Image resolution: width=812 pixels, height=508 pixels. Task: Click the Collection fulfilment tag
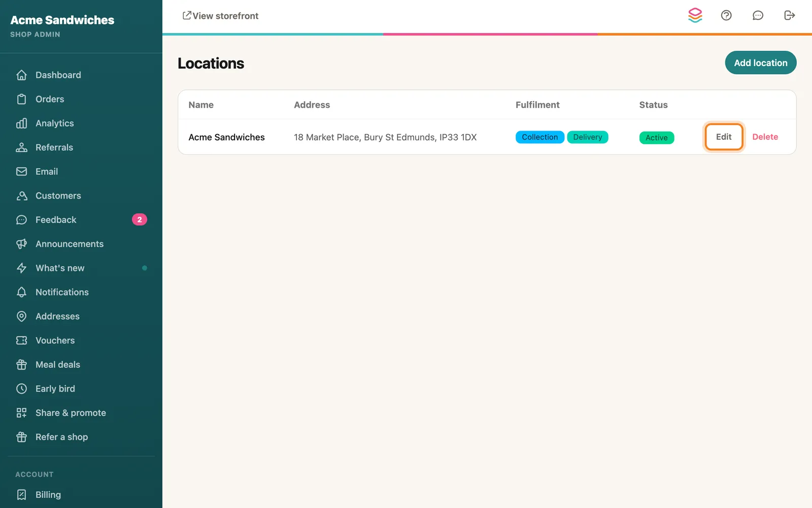[540, 137]
